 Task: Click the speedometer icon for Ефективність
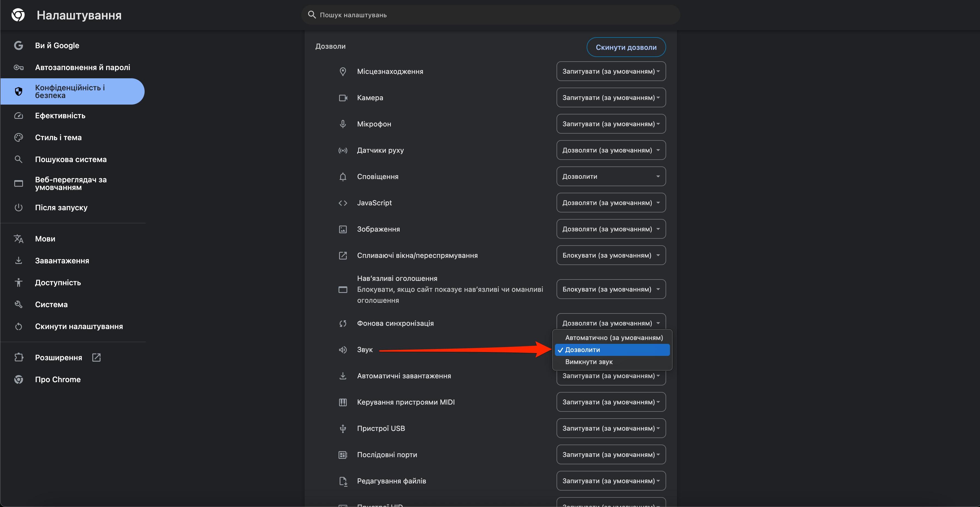tap(18, 116)
